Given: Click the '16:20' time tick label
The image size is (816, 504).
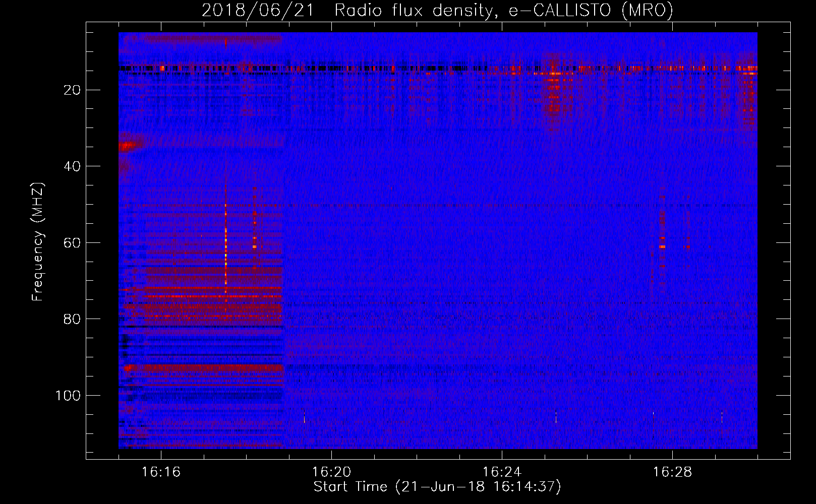Looking at the screenshot, I should (x=331, y=472).
